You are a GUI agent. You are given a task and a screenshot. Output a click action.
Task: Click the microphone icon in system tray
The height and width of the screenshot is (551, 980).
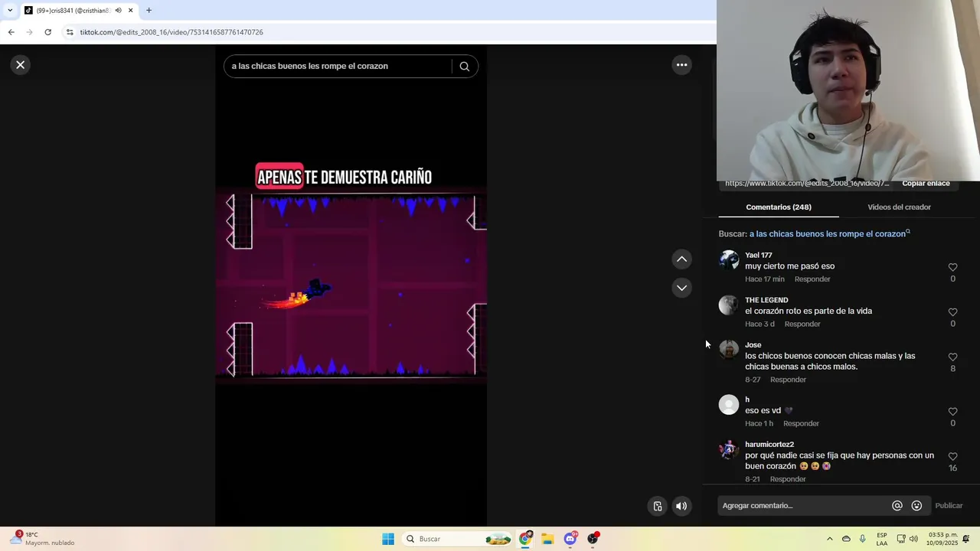click(x=863, y=539)
